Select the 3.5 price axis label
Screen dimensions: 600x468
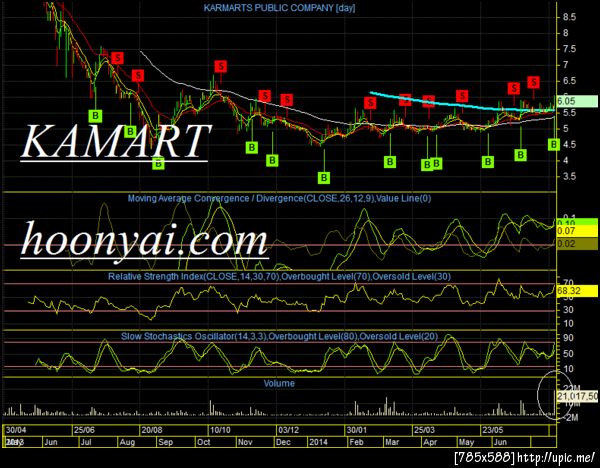pyautogui.click(x=569, y=176)
